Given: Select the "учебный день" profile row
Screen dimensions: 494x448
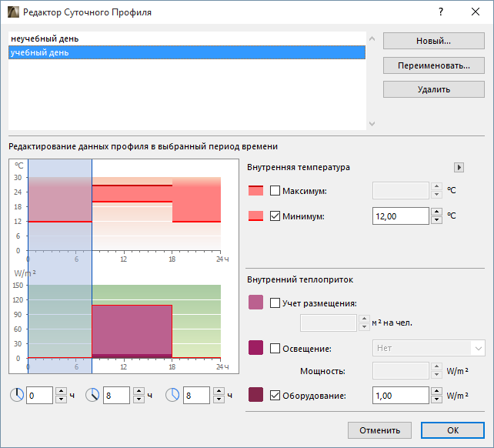Looking at the screenshot, I should 187,52.
